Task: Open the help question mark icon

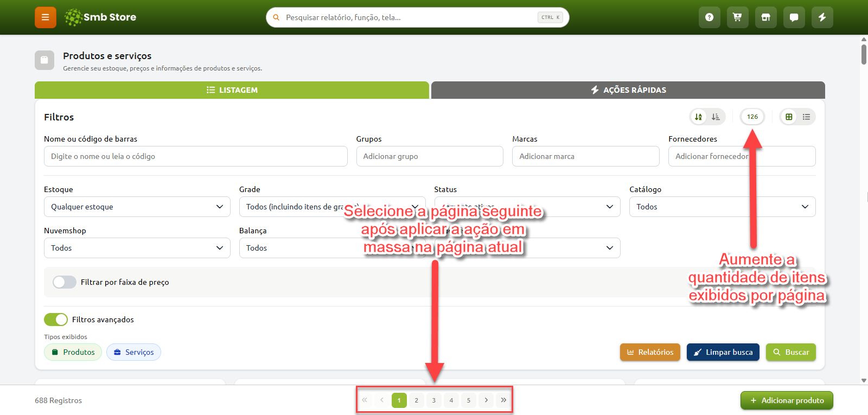Action: coord(710,17)
